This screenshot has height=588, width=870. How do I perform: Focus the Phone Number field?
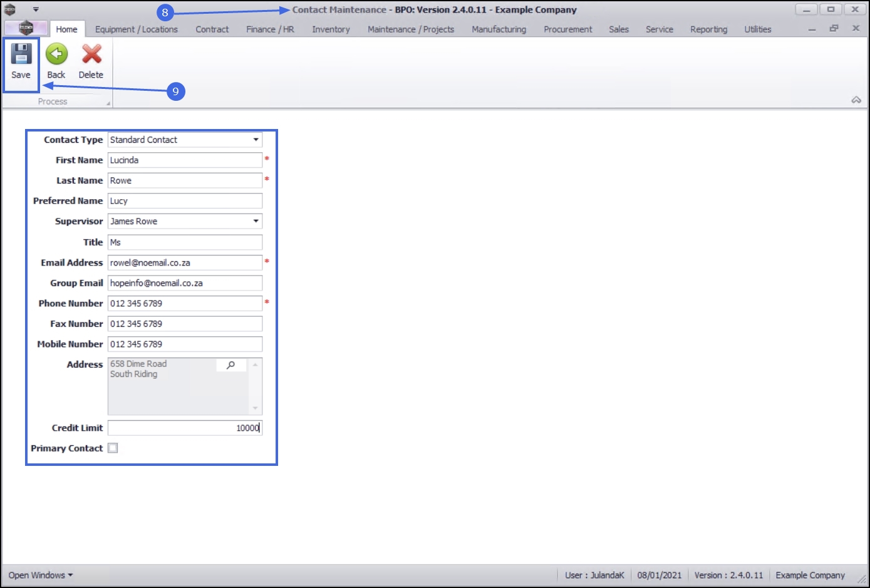coord(185,303)
